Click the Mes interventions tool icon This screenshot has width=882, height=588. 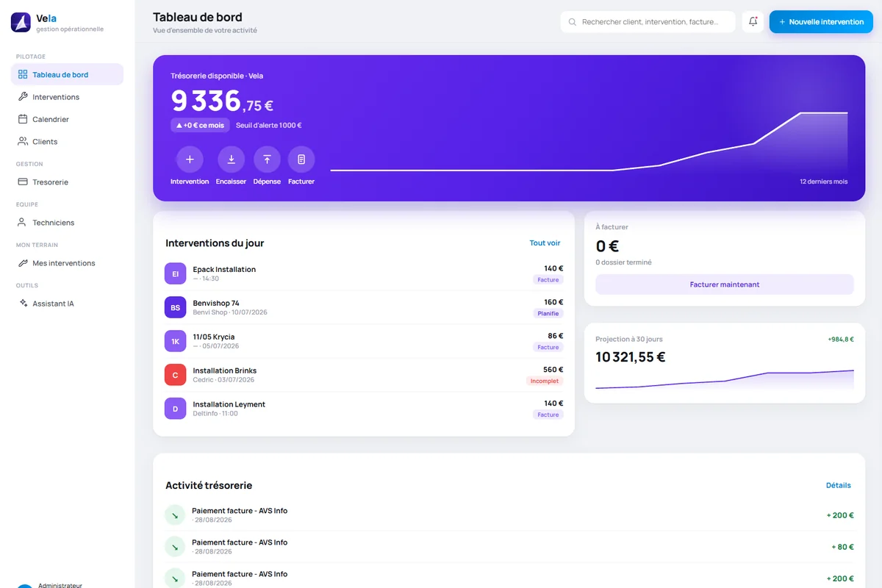coord(23,262)
